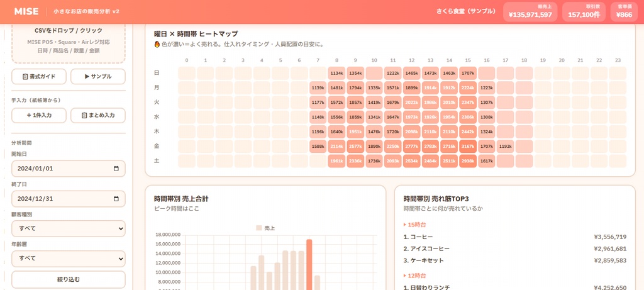
Task: Click heatmap cell 2777k on 金 row
Action: (411, 146)
